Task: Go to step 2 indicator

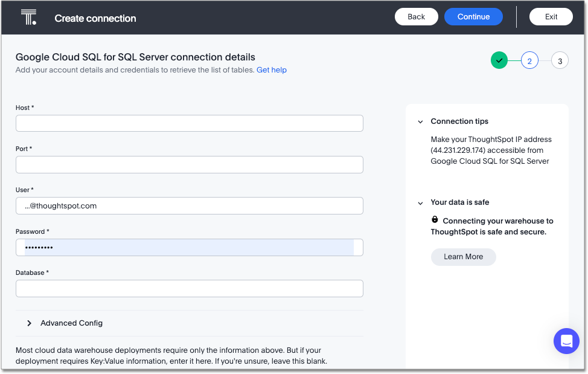Action: click(529, 60)
